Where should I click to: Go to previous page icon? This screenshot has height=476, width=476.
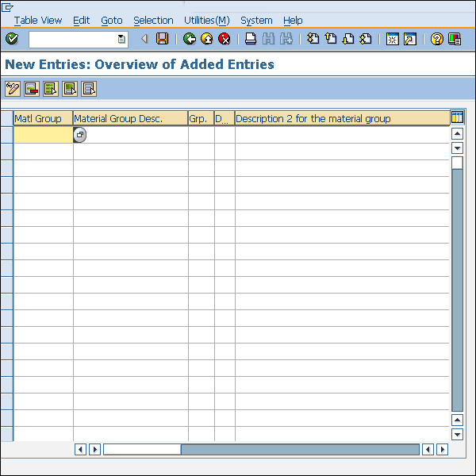(331, 39)
